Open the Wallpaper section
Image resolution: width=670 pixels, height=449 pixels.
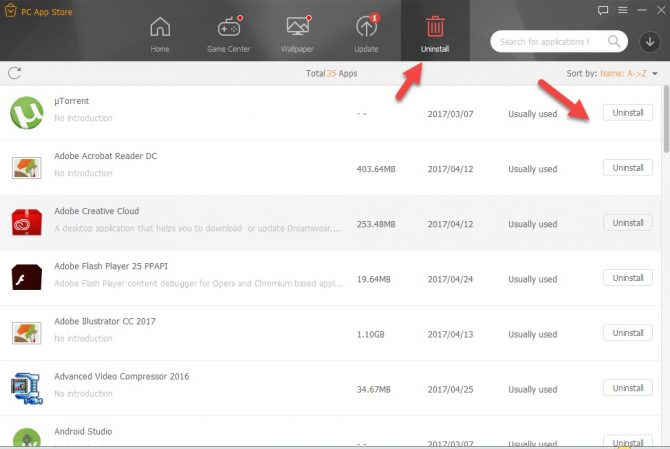pyautogui.click(x=297, y=34)
